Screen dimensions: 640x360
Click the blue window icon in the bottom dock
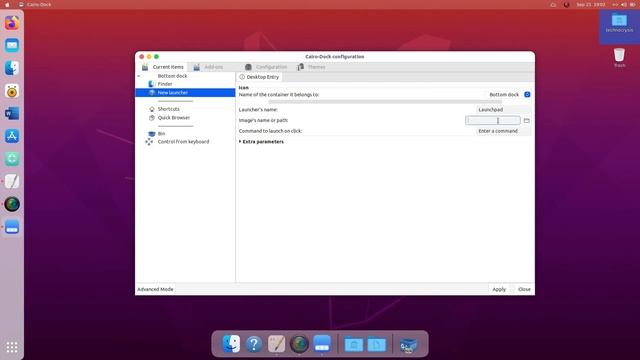(322, 343)
